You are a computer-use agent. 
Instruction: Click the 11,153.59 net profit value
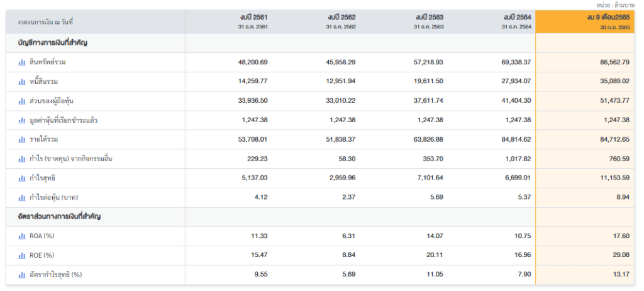[614, 178]
